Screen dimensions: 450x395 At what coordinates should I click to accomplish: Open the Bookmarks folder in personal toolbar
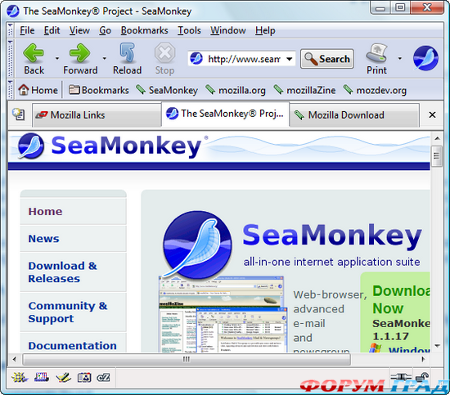99,90
